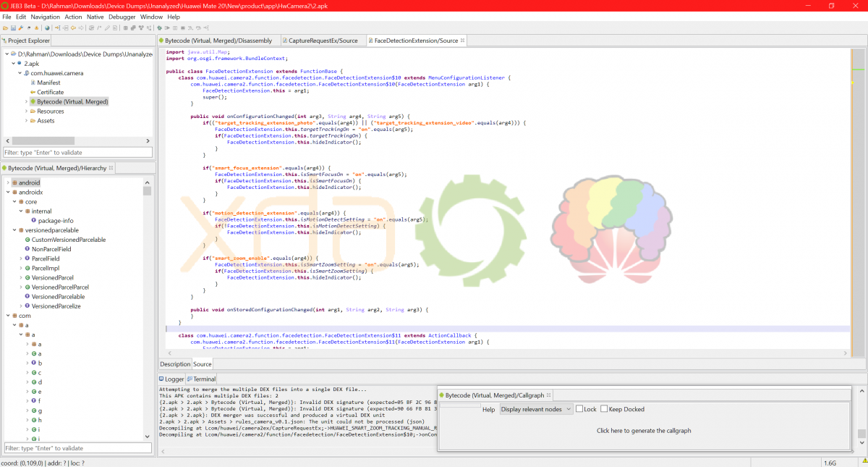Image resolution: width=868 pixels, height=467 pixels.
Task: Collapse the com.huawei.camera node
Action: click(x=20, y=73)
